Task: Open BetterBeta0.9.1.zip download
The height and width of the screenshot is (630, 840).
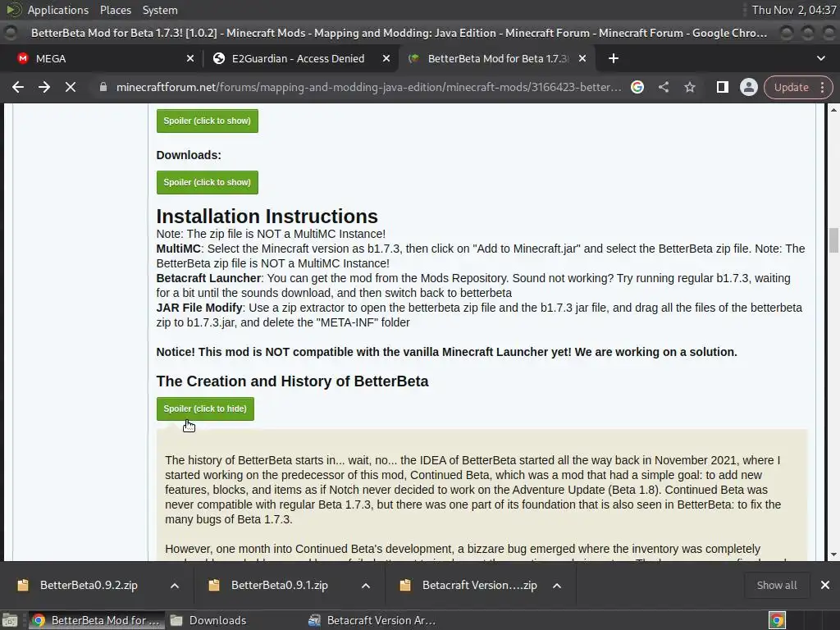Action: pyautogui.click(x=280, y=586)
